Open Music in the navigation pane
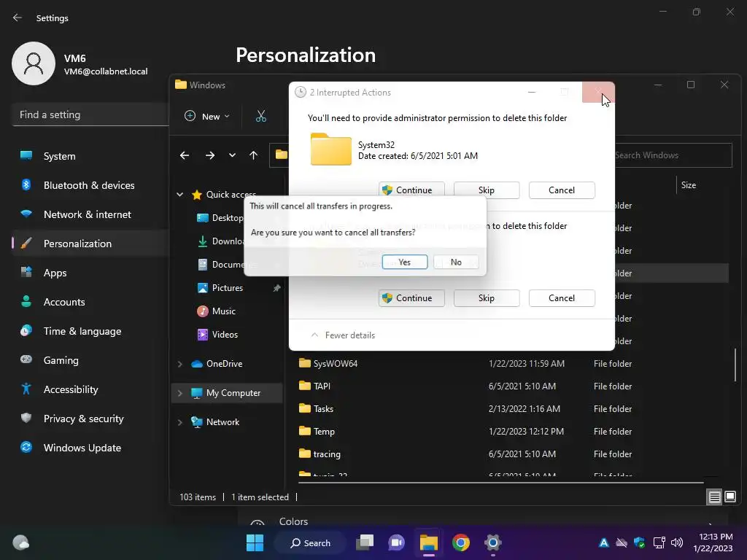The height and width of the screenshot is (560, 747). [216, 311]
